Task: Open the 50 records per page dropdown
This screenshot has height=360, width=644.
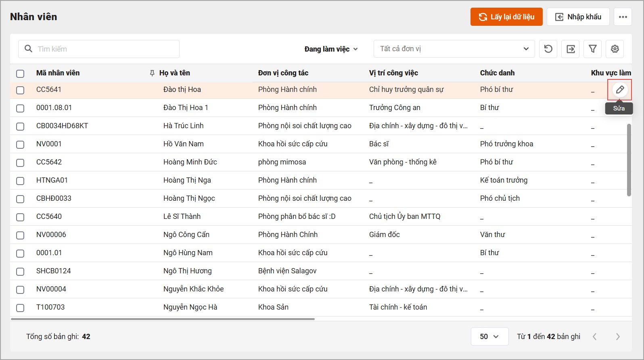Action: pos(489,337)
